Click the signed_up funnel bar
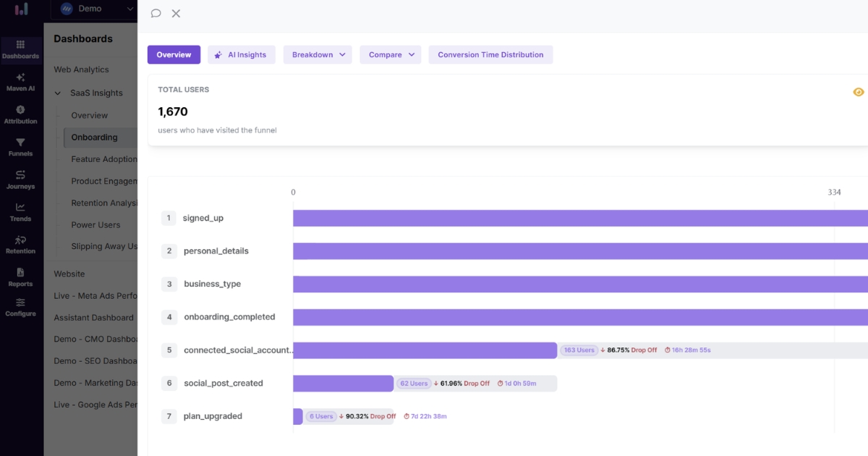This screenshot has width=868, height=456. tap(580, 218)
